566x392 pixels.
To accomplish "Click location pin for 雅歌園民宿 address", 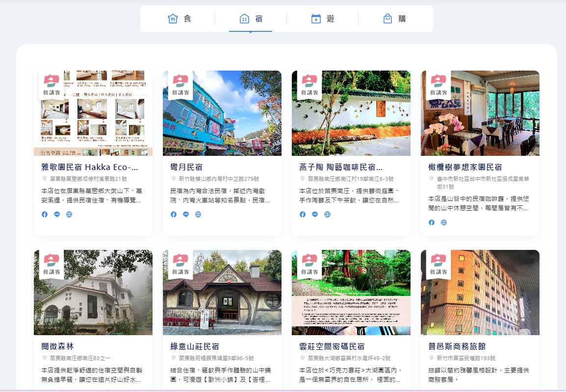I will pos(45,178).
